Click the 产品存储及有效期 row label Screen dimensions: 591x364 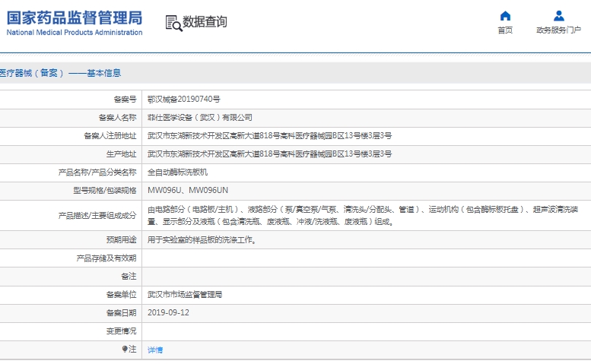tap(106, 258)
